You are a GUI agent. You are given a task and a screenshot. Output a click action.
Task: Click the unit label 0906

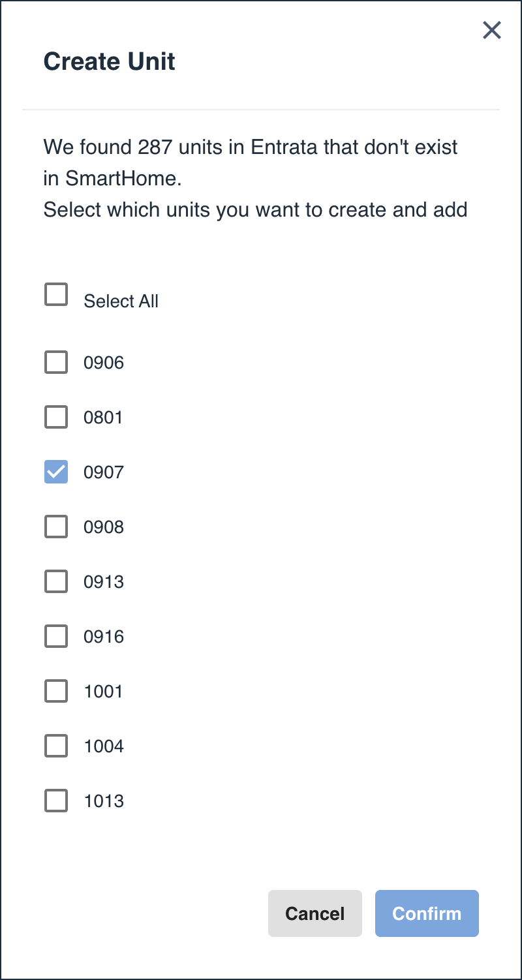click(103, 362)
